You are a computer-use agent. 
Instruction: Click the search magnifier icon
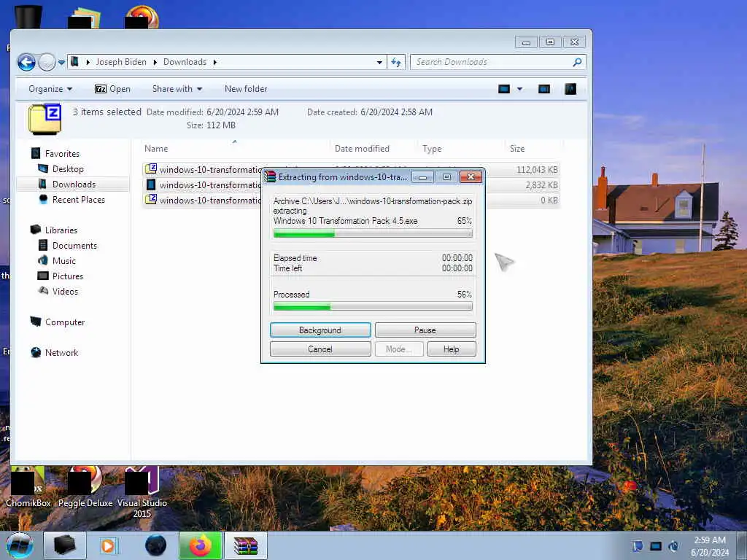[577, 62]
